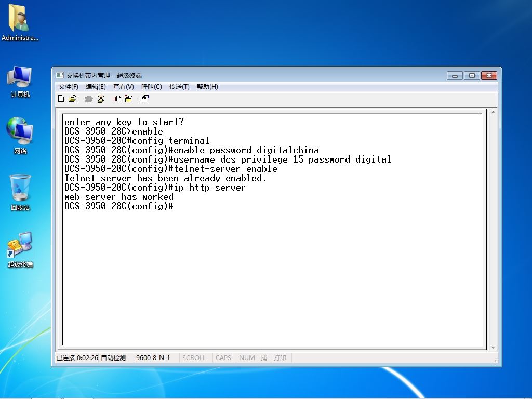Click the 交换机带内管理 - 超级终端 window title
The image size is (532, 399).
tap(104, 75)
